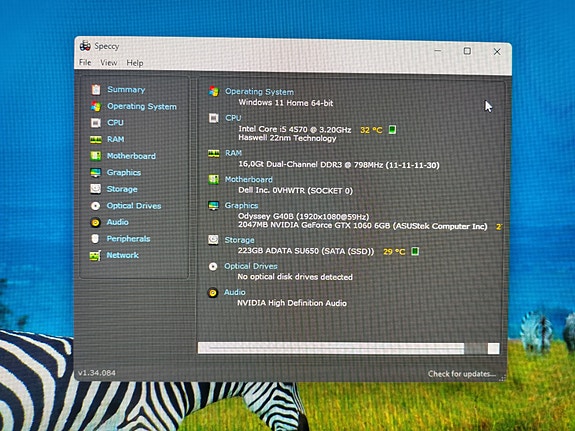Open the Help menu
The height and width of the screenshot is (431, 575).
point(135,63)
